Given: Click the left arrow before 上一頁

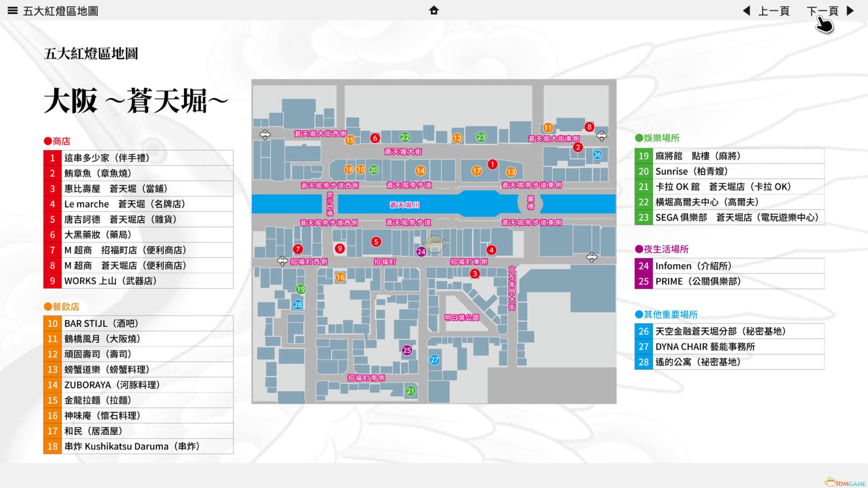Looking at the screenshot, I should point(746,11).
